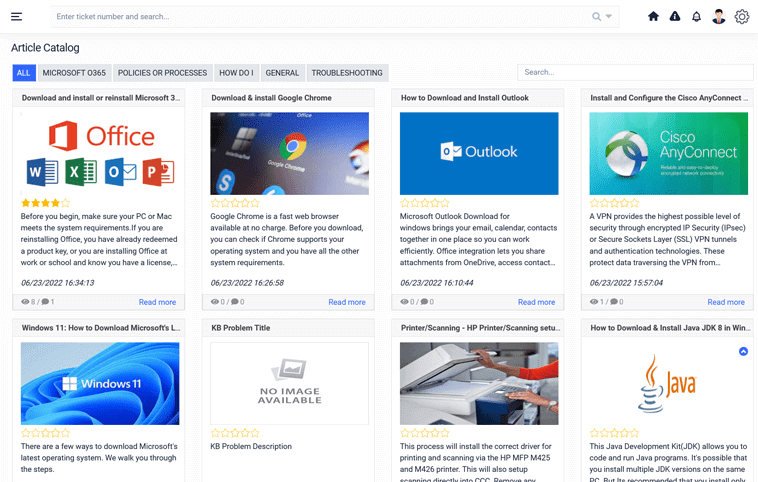Open the hamburger navigation menu
Viewport: 758px width, 482px height.
[16, 16]
